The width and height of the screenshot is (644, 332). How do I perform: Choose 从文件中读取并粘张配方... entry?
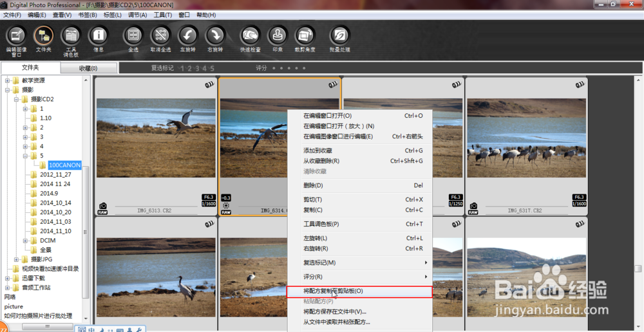tap(359, 322)
